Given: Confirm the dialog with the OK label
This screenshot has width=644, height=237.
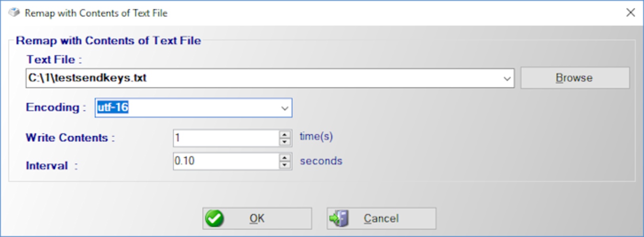Looking at the screenshot, I should coord(257,218).
